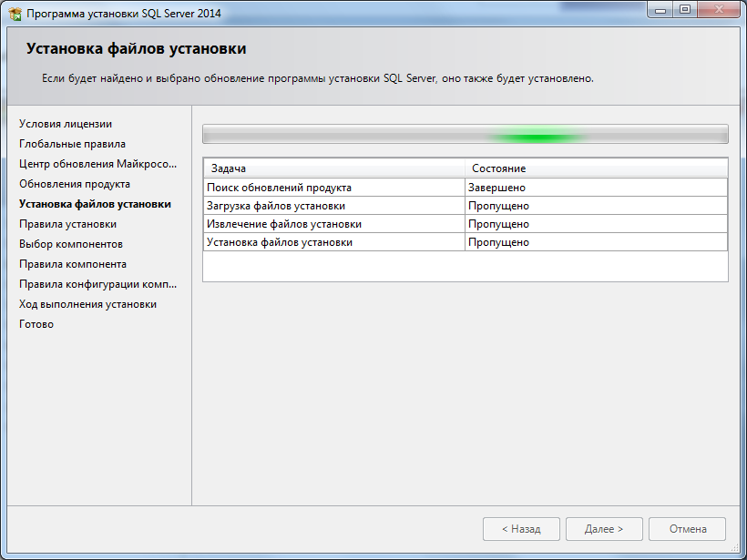Open the Центр обновления Майкрософт step
The image size is (747, 560).
click(97, 164)
